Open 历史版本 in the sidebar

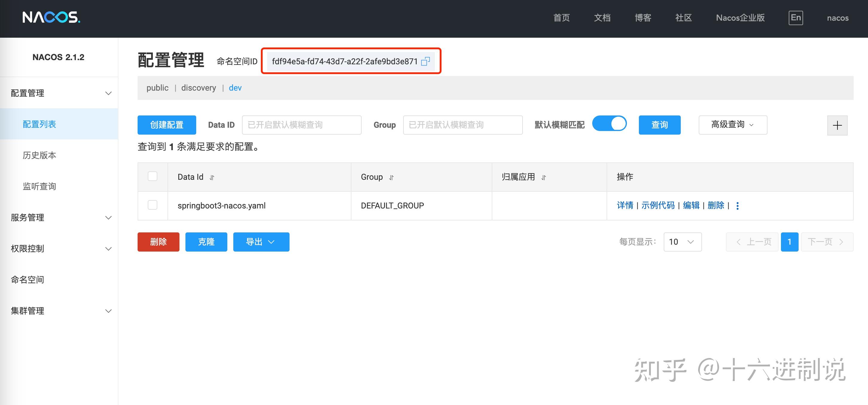(x=39, y=155)
